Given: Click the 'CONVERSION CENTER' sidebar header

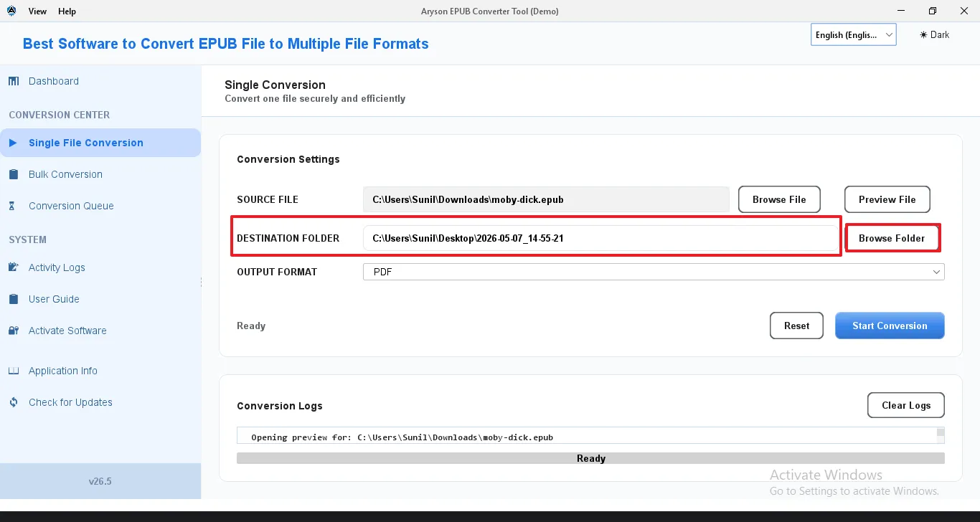Looking at the screenshot, I should click(60, 115).
